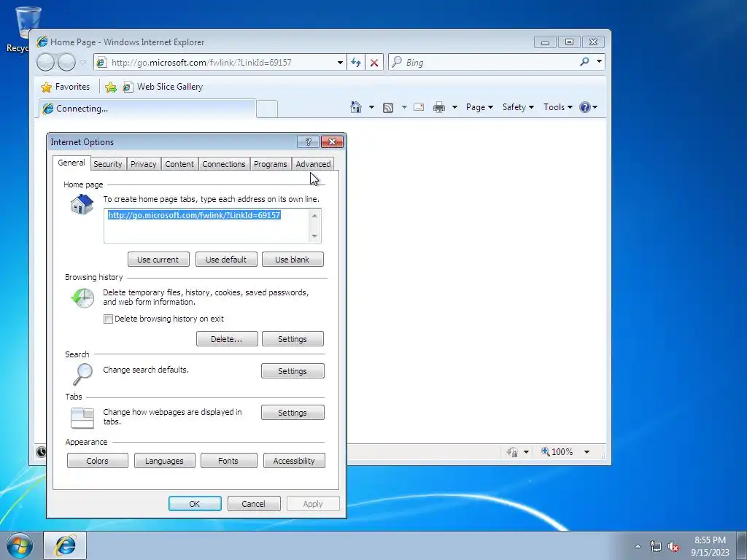Click the small icon at status bar left edge
This screenshot has width=747, height=560.
(41, 451)
